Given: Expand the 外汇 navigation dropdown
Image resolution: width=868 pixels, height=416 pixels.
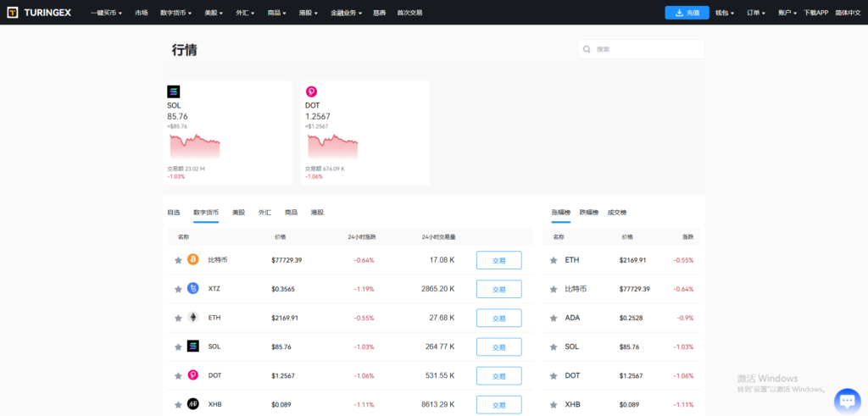Looking at the screenshot, I should point(245,13).
